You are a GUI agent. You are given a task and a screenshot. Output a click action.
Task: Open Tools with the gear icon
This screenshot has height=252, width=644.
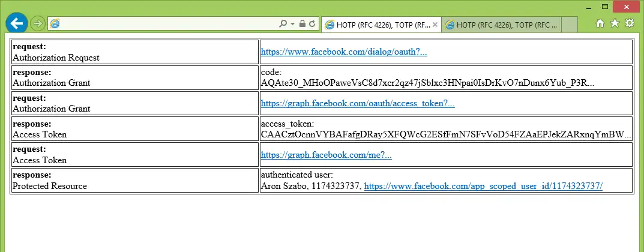point(630,23)
